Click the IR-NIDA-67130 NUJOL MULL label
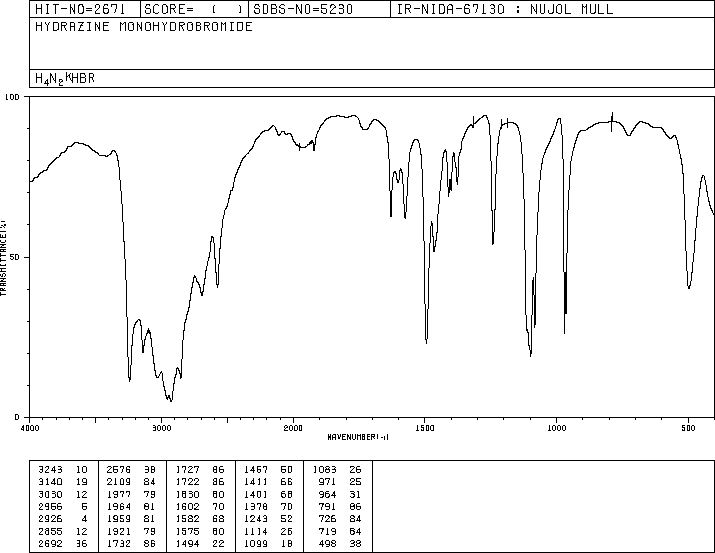The image size is (715, 553). tap(505, 9)
